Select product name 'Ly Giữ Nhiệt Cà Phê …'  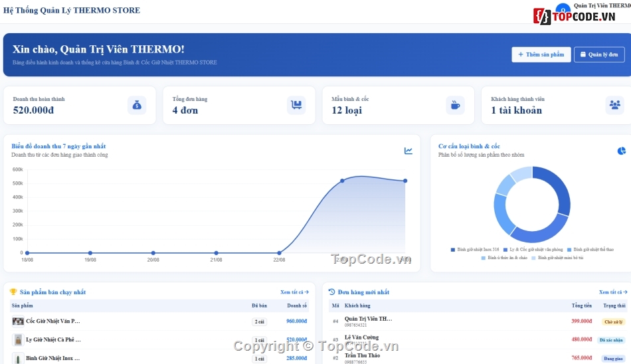click(x=54, y=340)
